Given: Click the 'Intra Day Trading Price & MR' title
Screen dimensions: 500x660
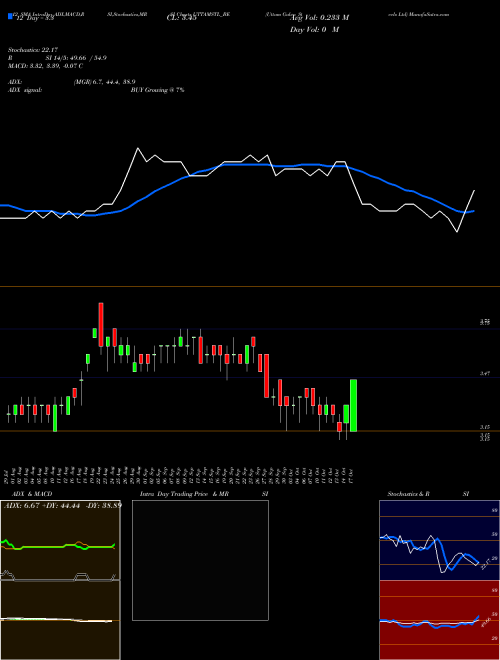Looking at the screenshot, I should click(184, 494).
